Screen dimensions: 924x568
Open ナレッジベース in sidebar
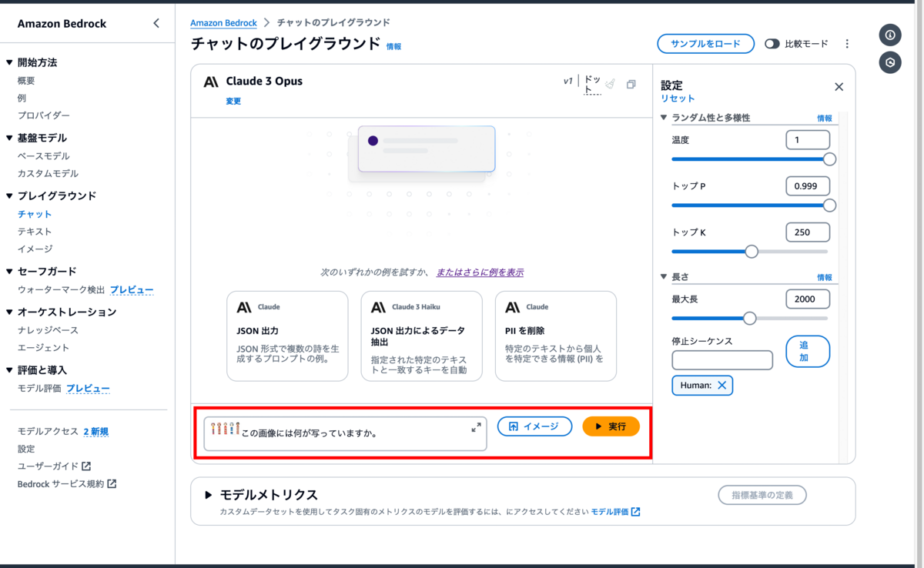[48, 330]
